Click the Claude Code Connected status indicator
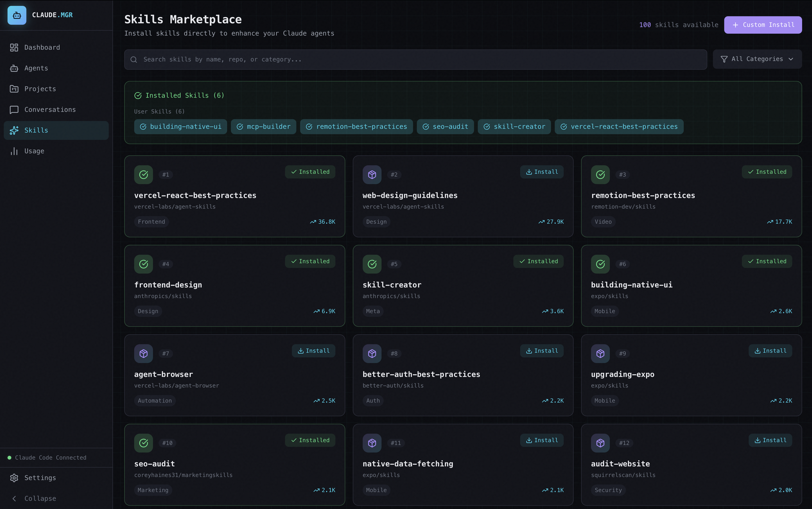Screen dimensions: 812x509 click(47, 457)
